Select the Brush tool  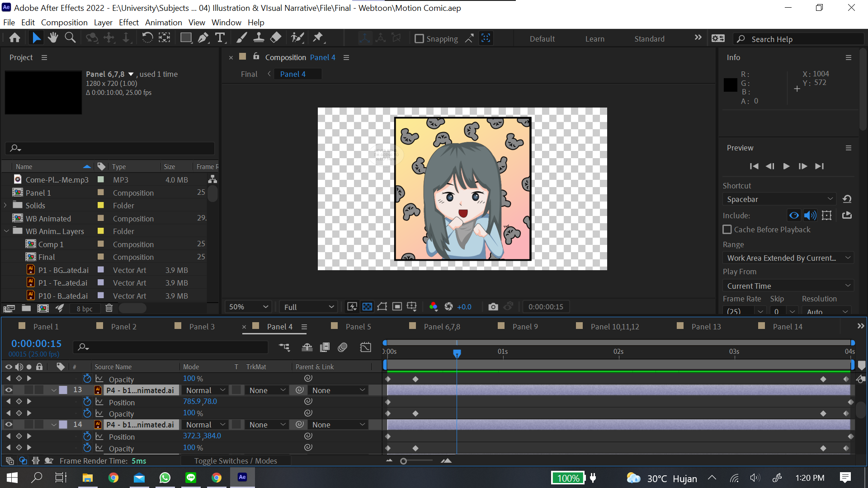coord(242,38)
